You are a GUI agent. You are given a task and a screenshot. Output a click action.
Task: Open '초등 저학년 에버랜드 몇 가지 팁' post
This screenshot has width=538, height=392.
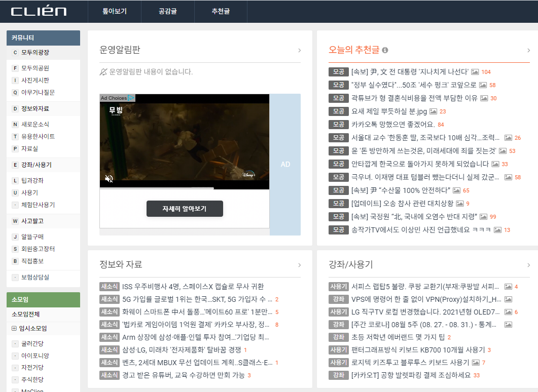(x=398, y=337)
